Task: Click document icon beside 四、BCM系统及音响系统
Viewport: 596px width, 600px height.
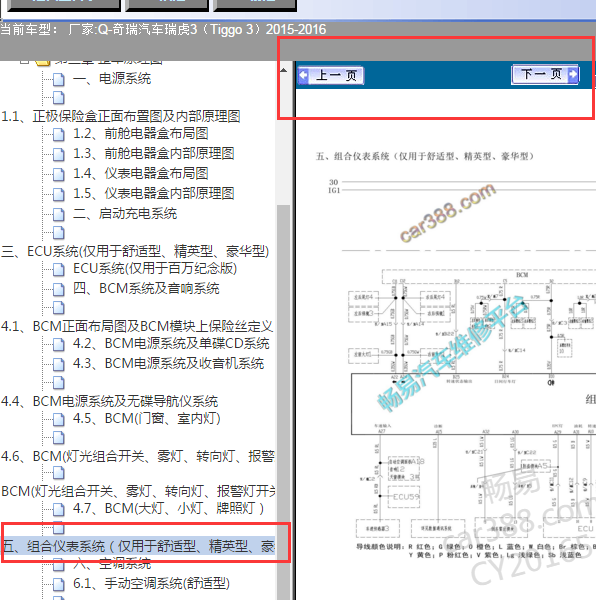Action: [x=59, y=289]
